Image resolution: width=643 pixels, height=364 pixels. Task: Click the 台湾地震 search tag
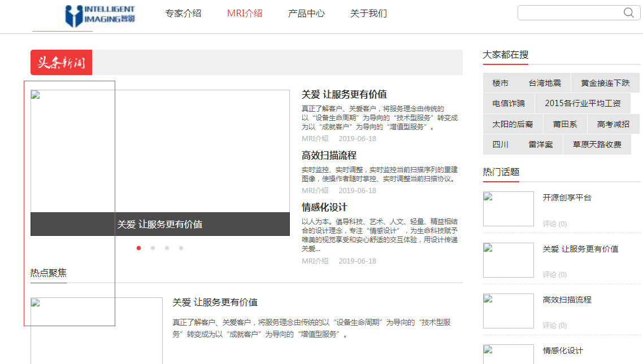pos(545,83)
